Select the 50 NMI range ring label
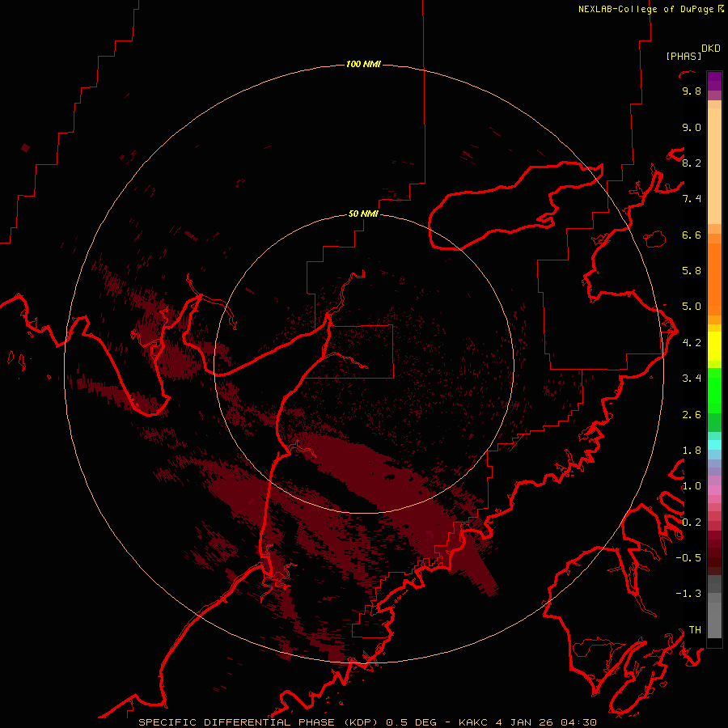Screen dimensions: 728x728 pyautogui.click(x=363, y=214)
